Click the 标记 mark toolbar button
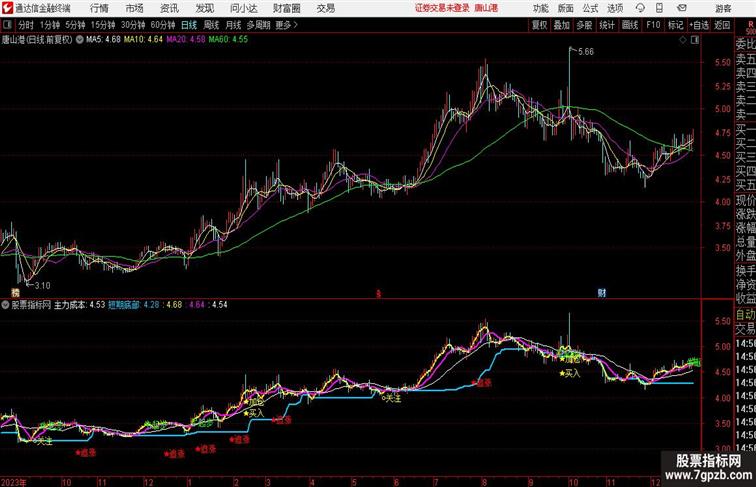Screen dimensions: 756x487 [x=675, y=25]
